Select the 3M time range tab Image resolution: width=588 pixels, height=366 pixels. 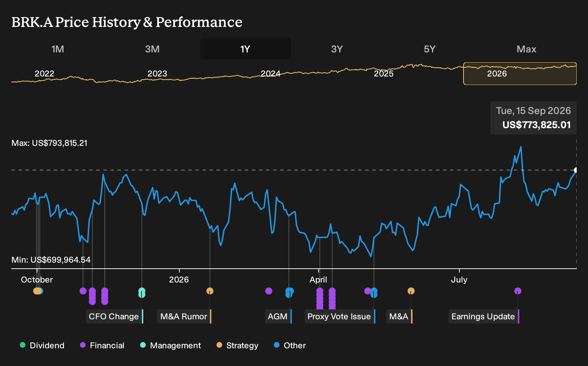click(x=152, y=49)
